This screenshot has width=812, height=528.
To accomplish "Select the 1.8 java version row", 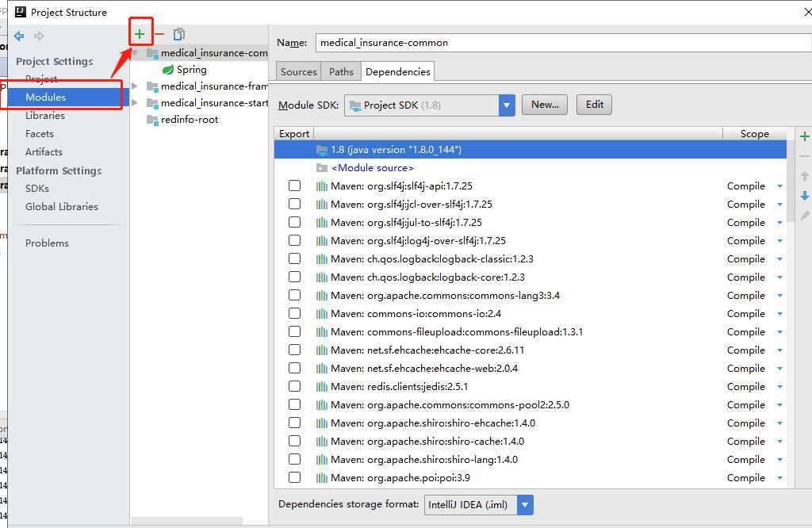I will click(x=530, y=150).
